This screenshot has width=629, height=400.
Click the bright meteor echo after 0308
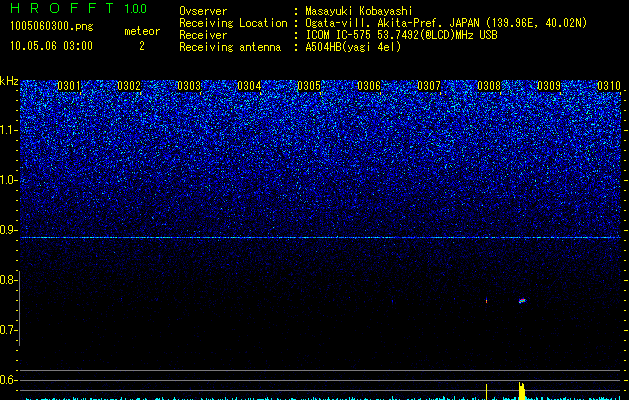pos(522,301)
